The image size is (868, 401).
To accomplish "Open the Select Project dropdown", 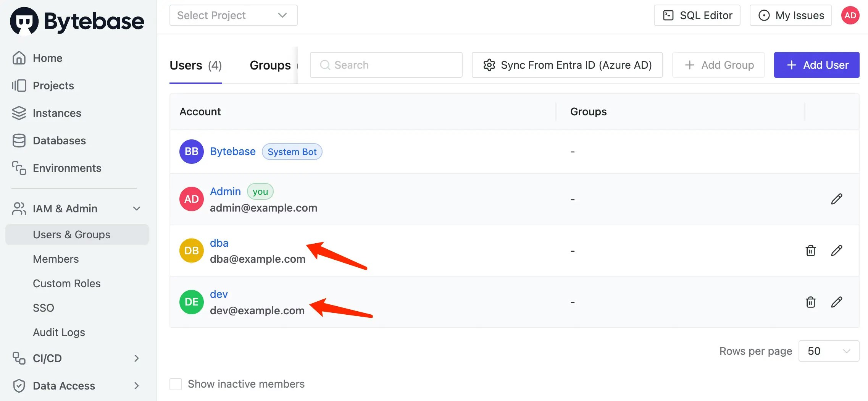I will pyautogui.click(x=233, y=15).
